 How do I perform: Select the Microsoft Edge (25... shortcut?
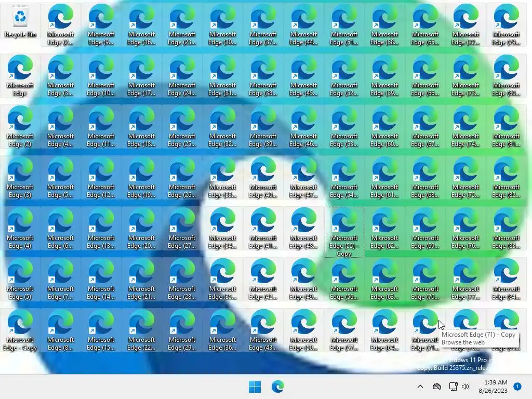182,127
